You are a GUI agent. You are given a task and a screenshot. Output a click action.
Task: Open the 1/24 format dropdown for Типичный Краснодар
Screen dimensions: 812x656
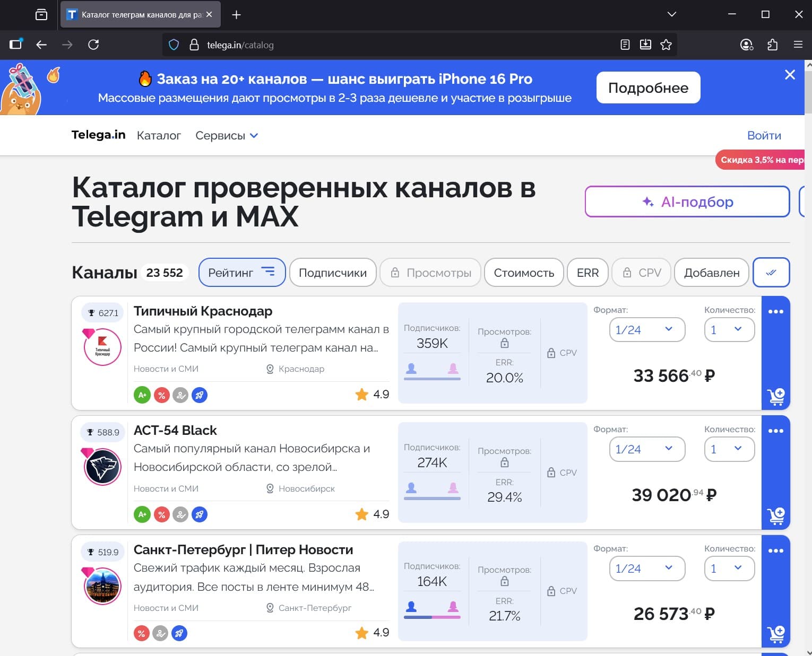(x=646, y=330)
